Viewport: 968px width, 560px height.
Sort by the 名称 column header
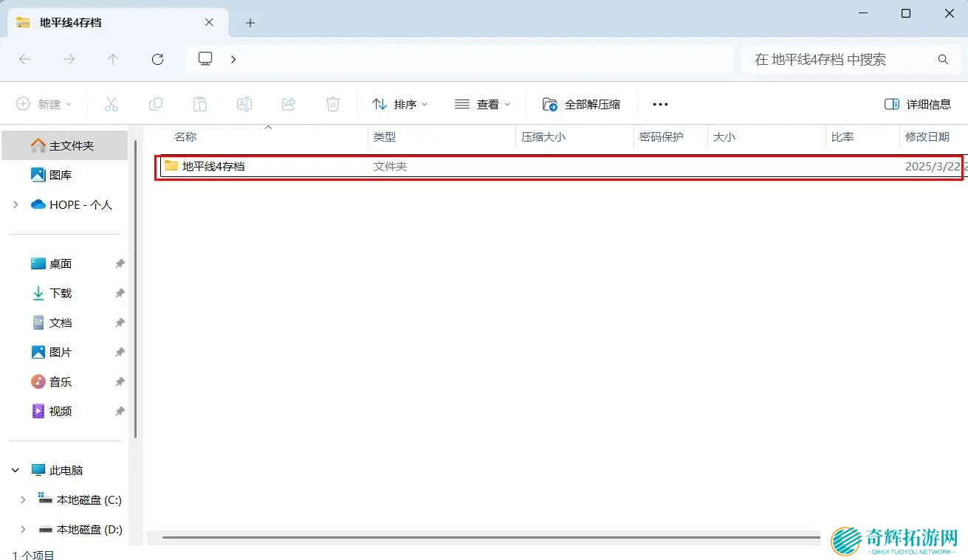185,136
